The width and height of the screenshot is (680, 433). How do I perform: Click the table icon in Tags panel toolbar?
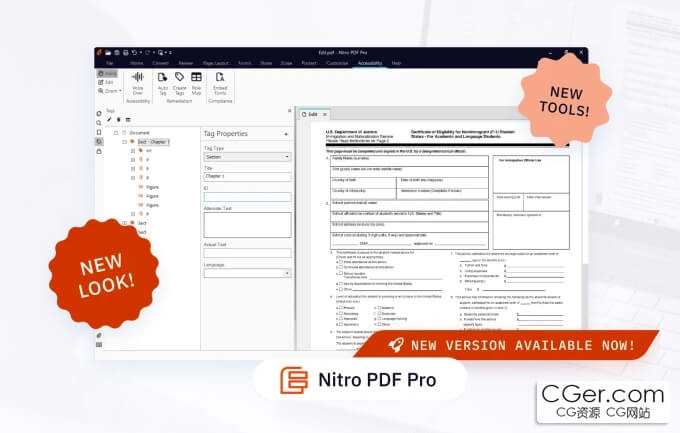[x=128, y=120]
